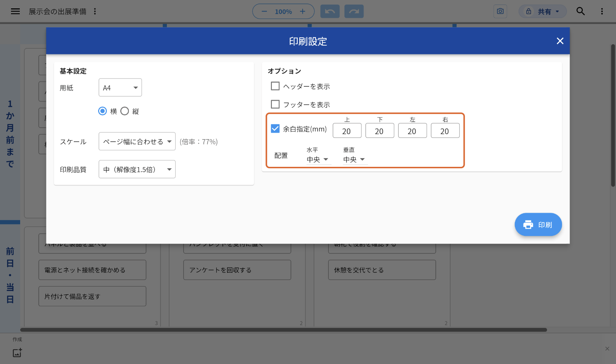This screenshot has height=364, width=616.
Task: Uncheck the 余白指定(mm) checkbox
Action: [275, 129]
